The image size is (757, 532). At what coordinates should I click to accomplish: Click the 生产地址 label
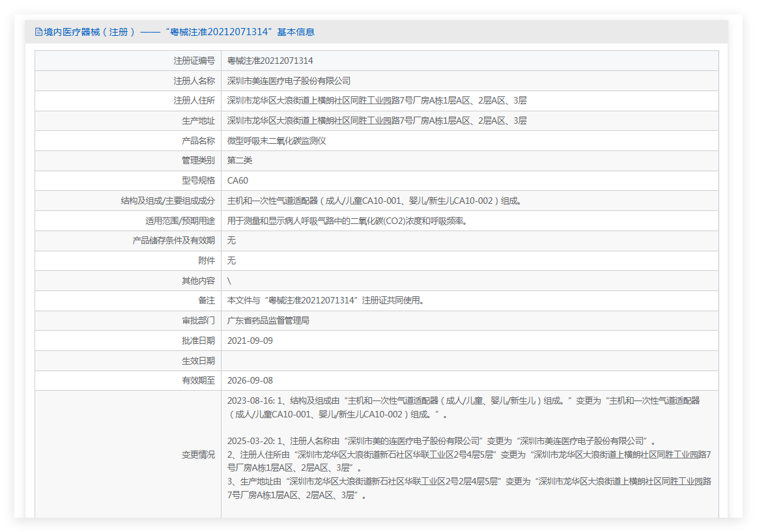(198, 120)
